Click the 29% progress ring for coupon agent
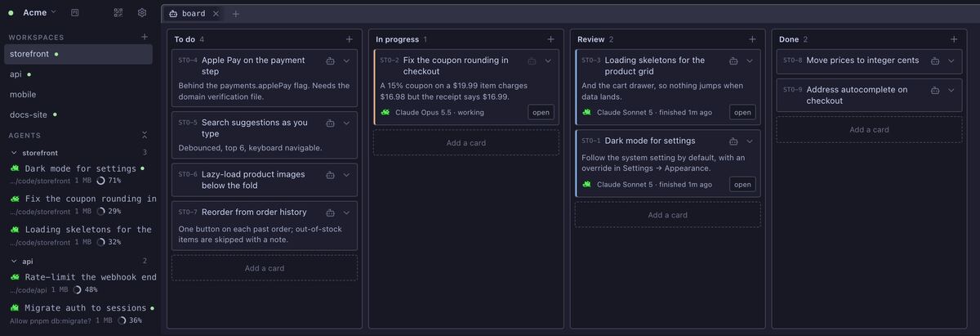Viewport: 980px width, 336px height. point(100,211)
